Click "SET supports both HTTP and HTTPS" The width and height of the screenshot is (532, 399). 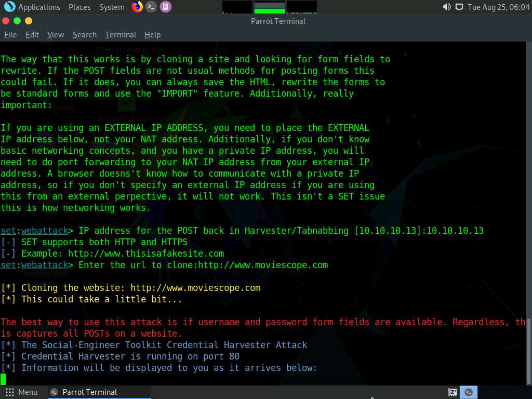tap(104, 242)
